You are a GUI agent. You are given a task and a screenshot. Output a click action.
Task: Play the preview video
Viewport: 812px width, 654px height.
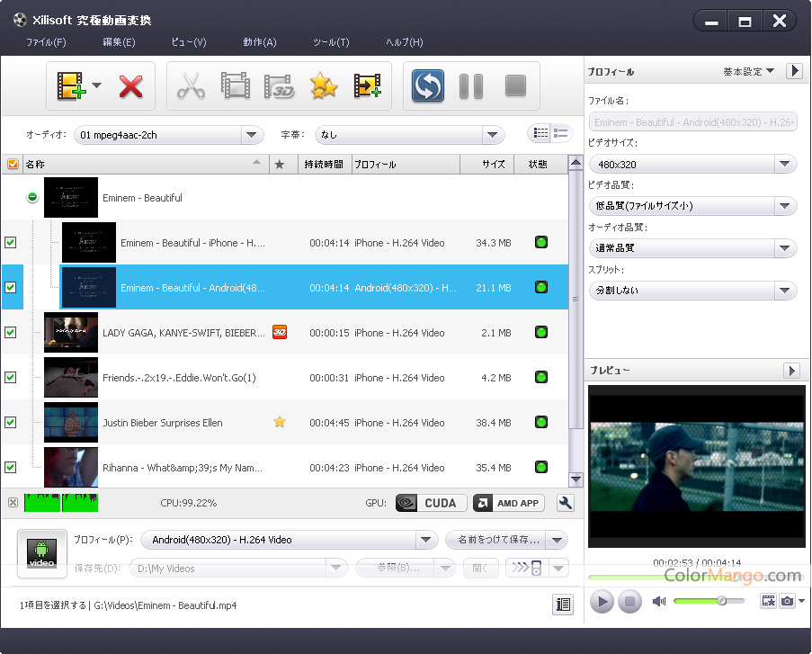[x=602, y=601]
